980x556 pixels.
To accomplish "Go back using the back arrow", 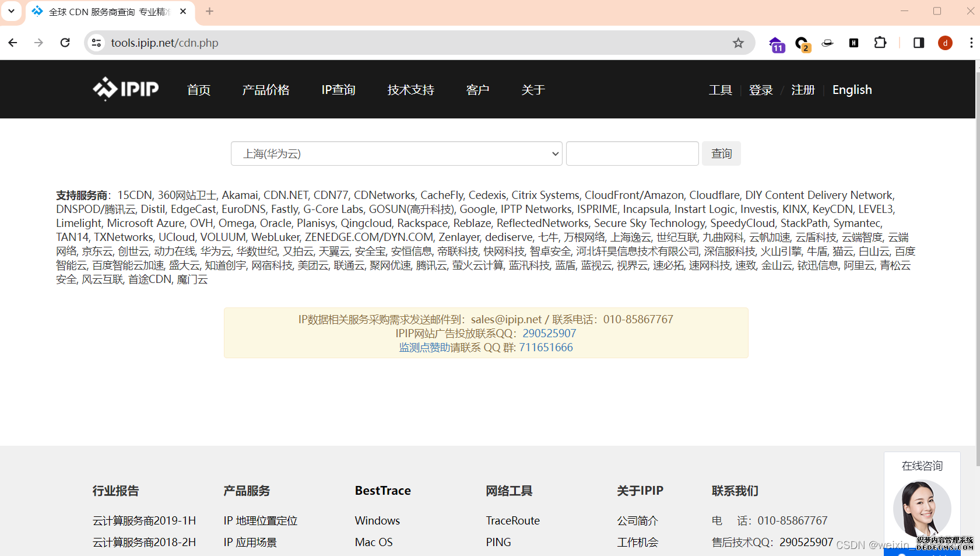I will tap(13, 43).
